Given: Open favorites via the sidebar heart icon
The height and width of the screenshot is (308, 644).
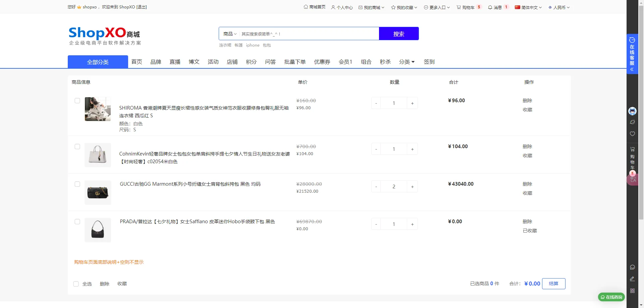Looking at the screenshot, I should pyautogui.click(x=632, y=134).
